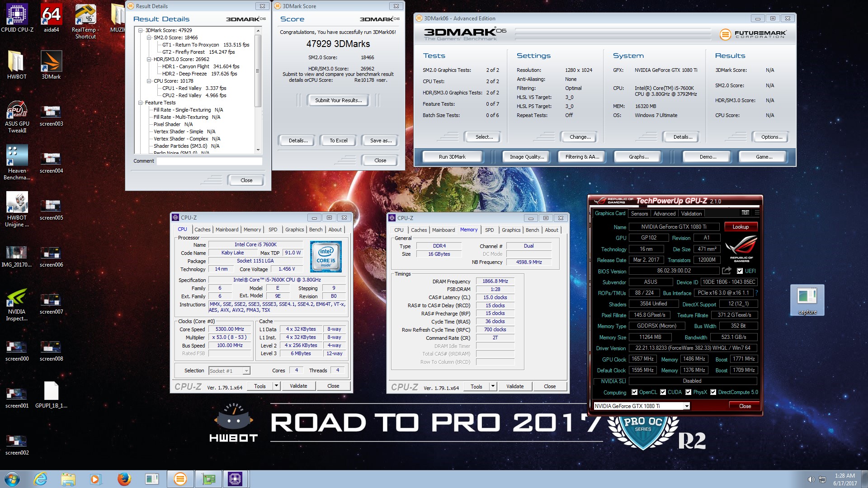Launch the aida64 desktop icon
Viewport: 868px width, 488px height.
51,18
